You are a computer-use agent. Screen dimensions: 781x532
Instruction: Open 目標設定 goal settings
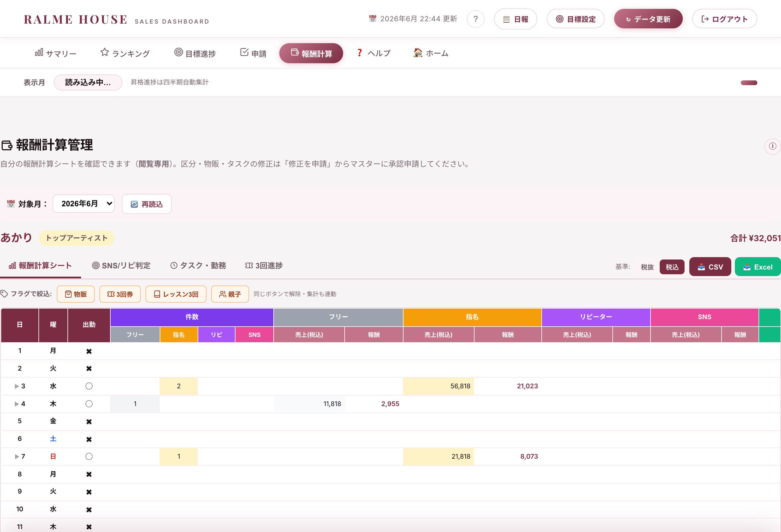click(575, 19)
